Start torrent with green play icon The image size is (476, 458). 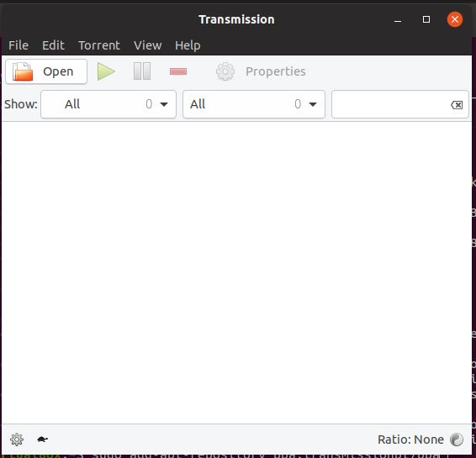[106, 71]
